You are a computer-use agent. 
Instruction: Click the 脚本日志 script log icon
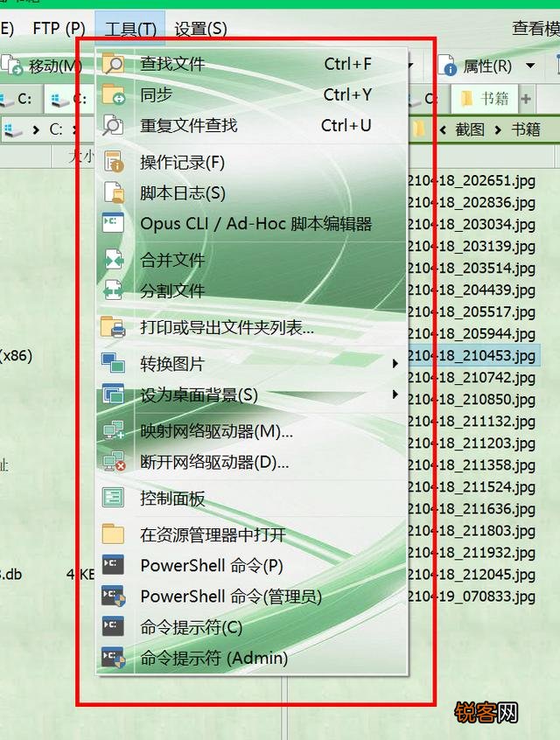(x=114, y=192)
